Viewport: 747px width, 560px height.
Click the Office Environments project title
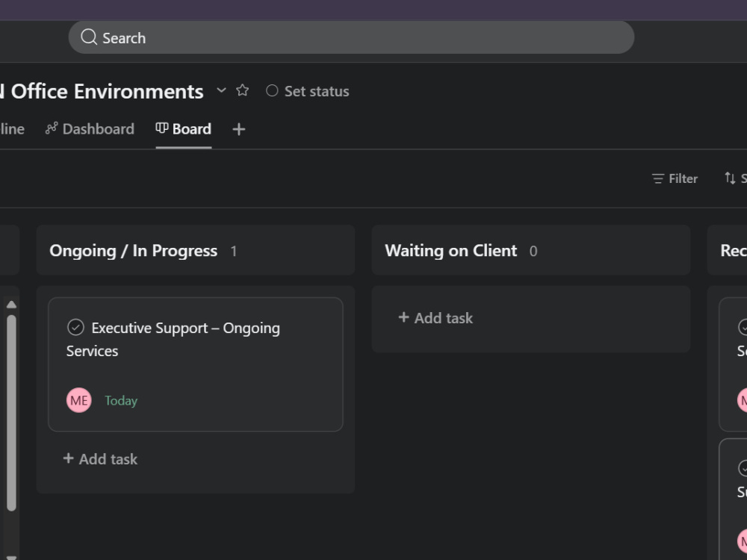[x=102, y=91]
